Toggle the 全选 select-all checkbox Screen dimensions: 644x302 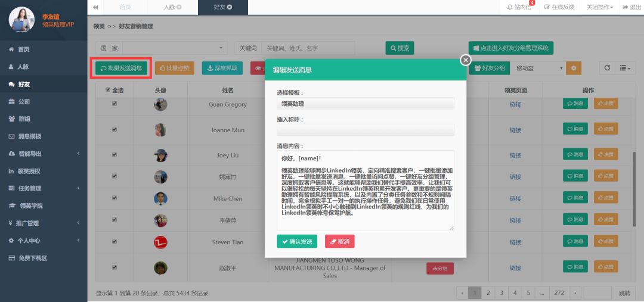(x=108, y=90)
